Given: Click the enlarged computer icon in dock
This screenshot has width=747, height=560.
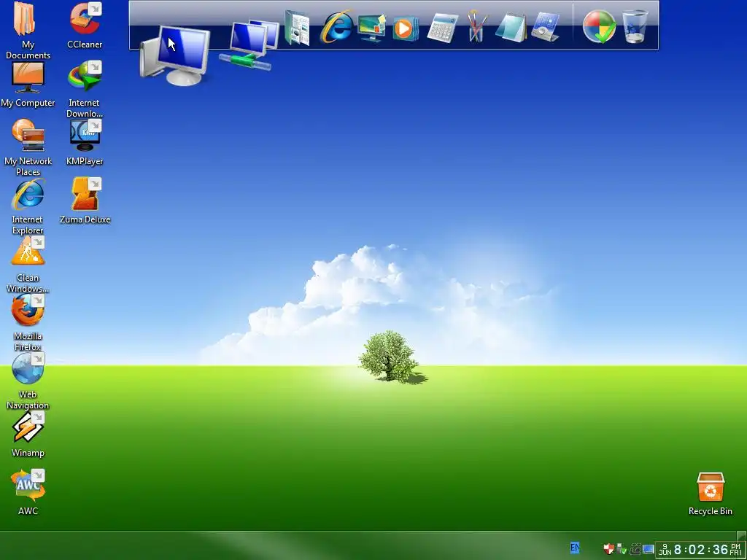Looking at the screenshot, I should [175, 55].
